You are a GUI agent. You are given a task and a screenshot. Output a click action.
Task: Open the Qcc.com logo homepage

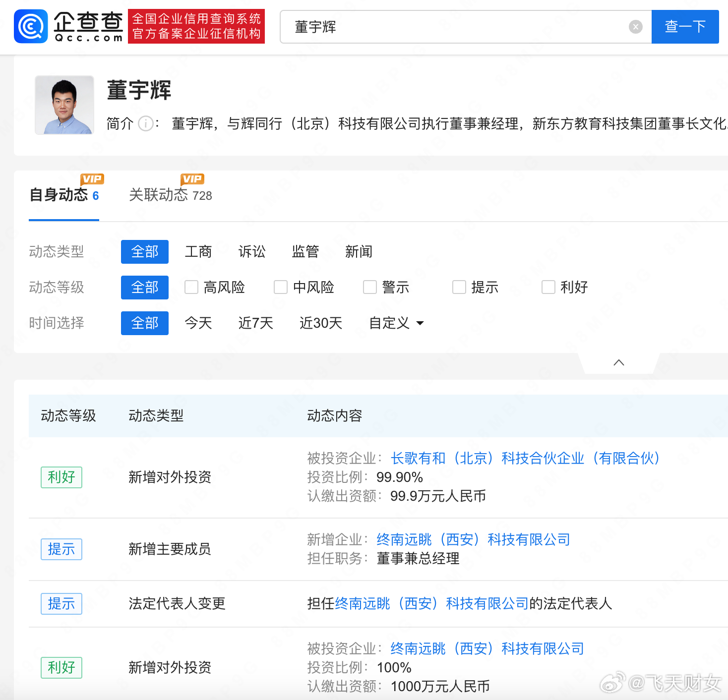(x=69, y=26)
